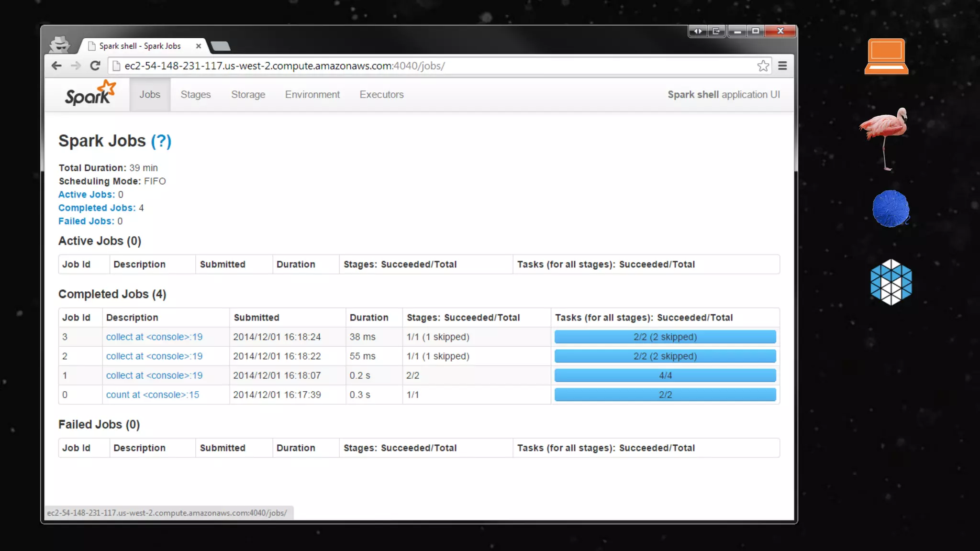This screenshot has width=980, height=551.
Task: Click the URL address field
Action: point(431,66)
